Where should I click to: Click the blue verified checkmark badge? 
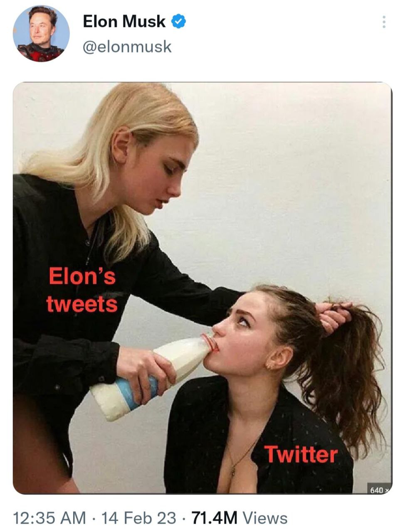point(178,21)
